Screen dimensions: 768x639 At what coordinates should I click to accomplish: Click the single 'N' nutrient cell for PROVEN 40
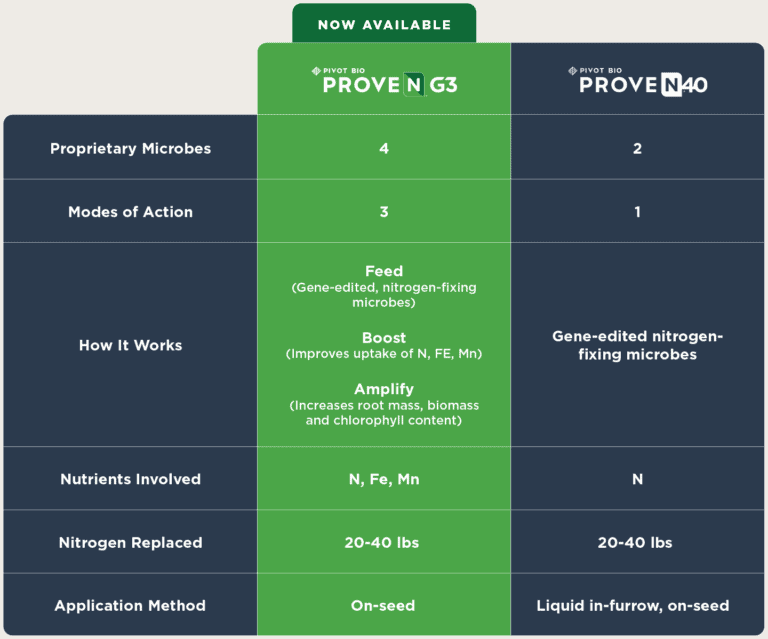click(637, 479)
